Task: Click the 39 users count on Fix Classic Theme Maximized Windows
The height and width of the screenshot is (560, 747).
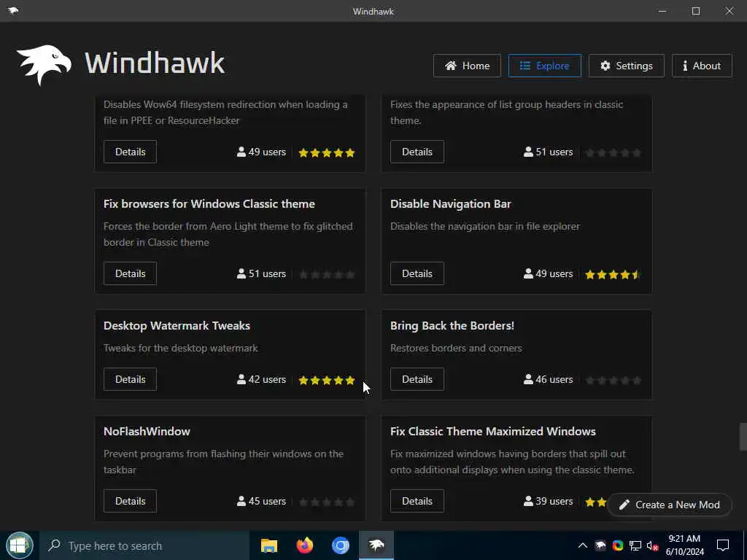Action: pos(549,502)
